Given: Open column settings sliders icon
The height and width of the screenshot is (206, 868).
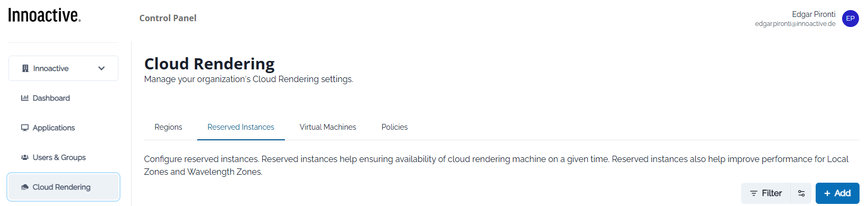Looking at the screenshot, I should click(x=801, y=193).
